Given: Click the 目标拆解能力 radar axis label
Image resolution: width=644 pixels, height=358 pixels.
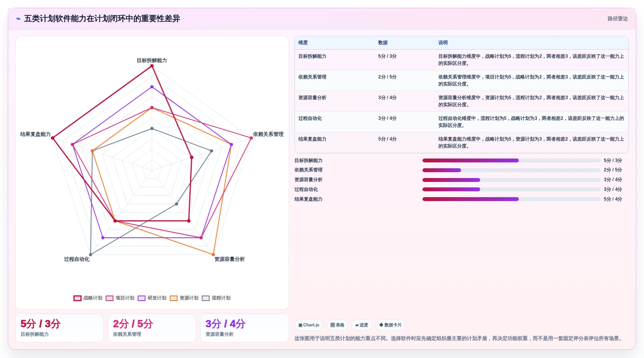Looking at the screenshot, I should (x=152, y=61).
